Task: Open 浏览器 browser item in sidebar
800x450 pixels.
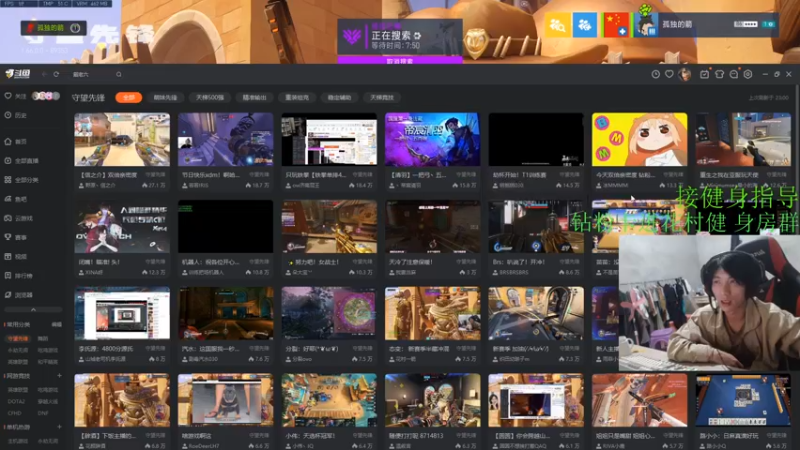Action: (x=18, y=295)
